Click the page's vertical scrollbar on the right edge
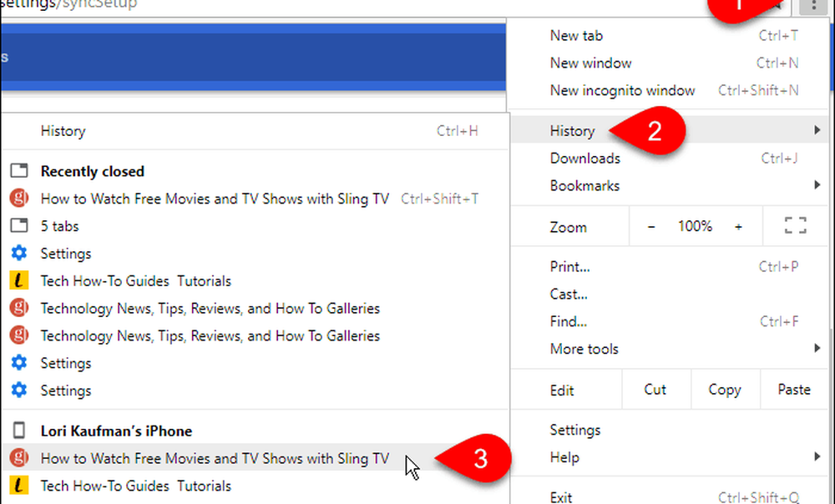Screen dimensions: 835x504 [830, 250]
